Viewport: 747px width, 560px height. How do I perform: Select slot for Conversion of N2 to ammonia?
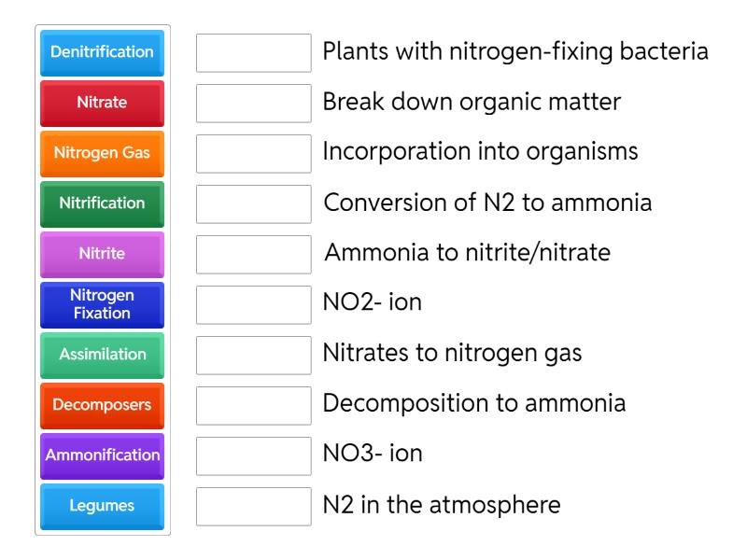pos(254,204)
